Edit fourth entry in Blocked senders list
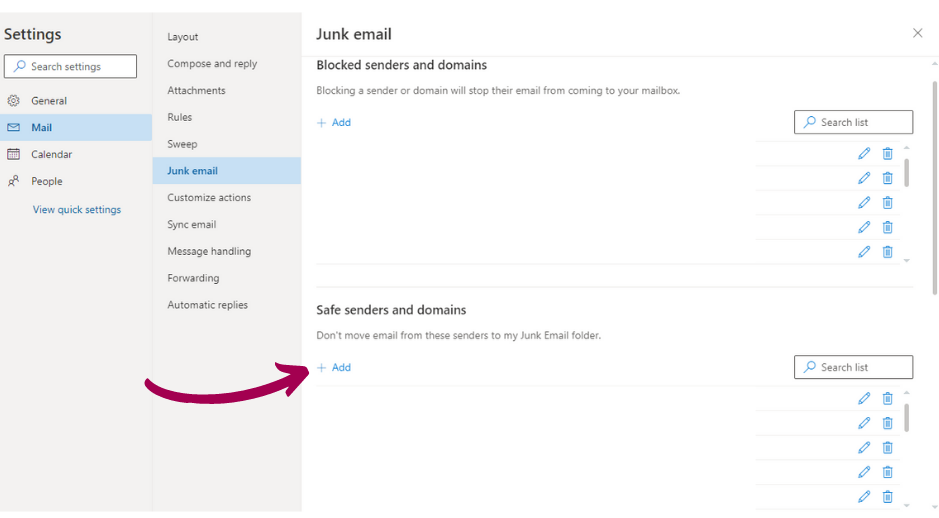 [x=864, y=227]
